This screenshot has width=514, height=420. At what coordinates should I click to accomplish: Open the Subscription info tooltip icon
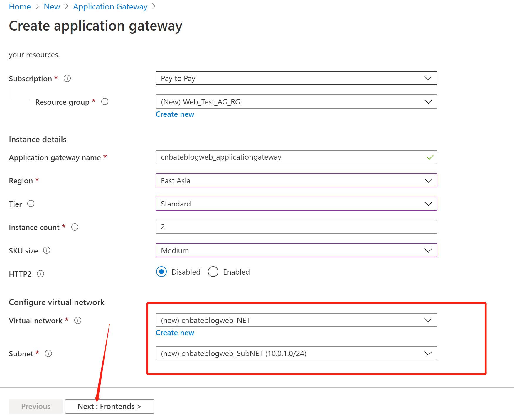point(67,78)
